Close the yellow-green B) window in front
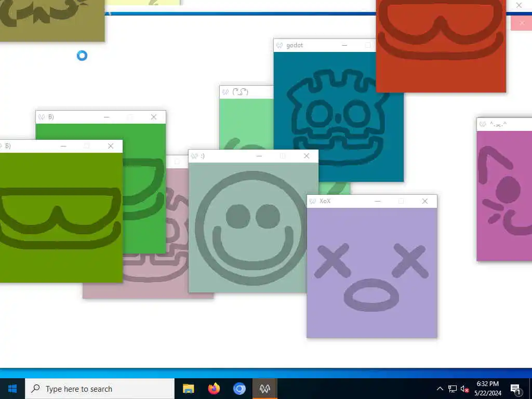 (111, 146)
